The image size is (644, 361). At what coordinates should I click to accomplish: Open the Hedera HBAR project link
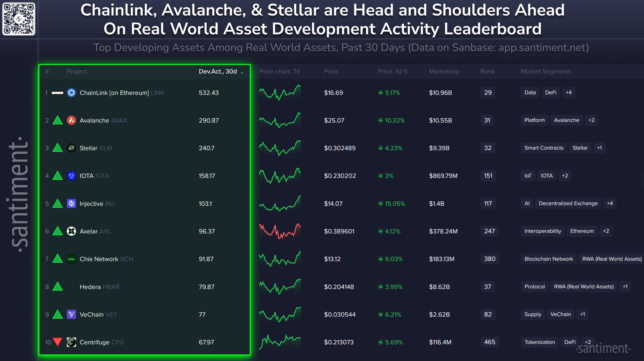point(99,287)
